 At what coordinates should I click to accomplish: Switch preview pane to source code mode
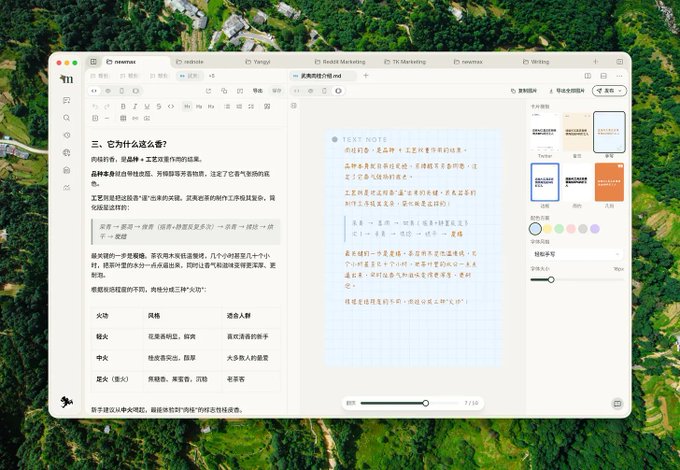[x=297, y=91]
